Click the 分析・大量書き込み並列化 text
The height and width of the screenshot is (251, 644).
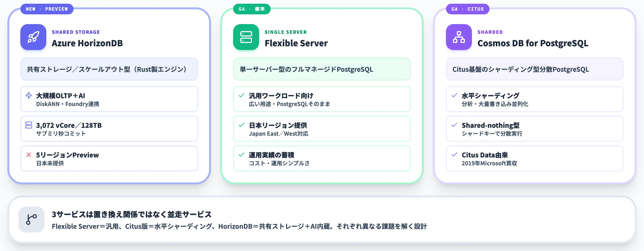point(495,104)
